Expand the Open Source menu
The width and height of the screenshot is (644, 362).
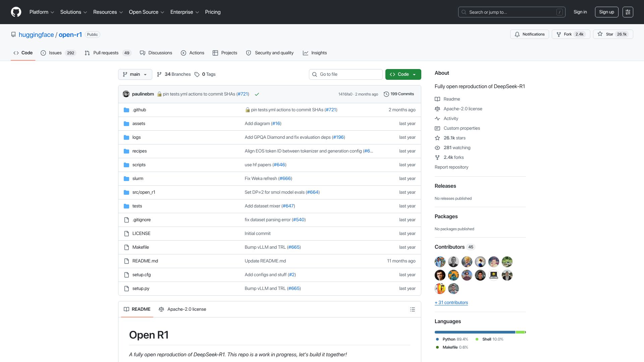coord(147,12)
